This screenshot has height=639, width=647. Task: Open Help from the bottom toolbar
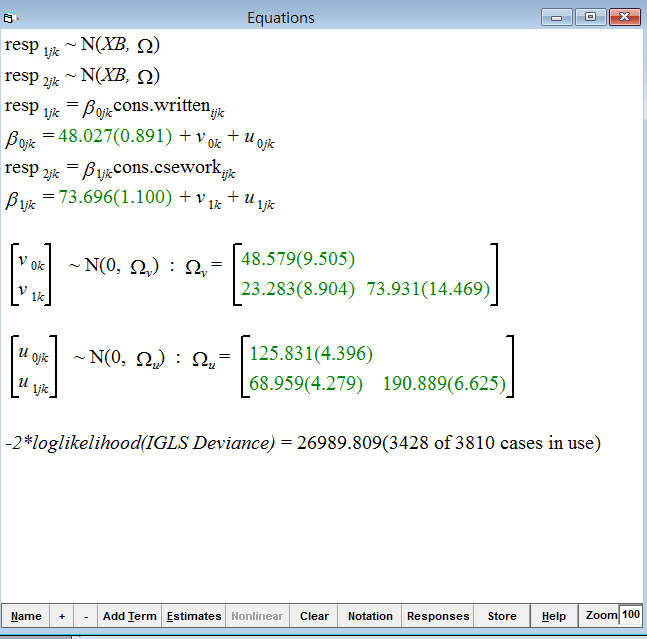coord(554,616)
